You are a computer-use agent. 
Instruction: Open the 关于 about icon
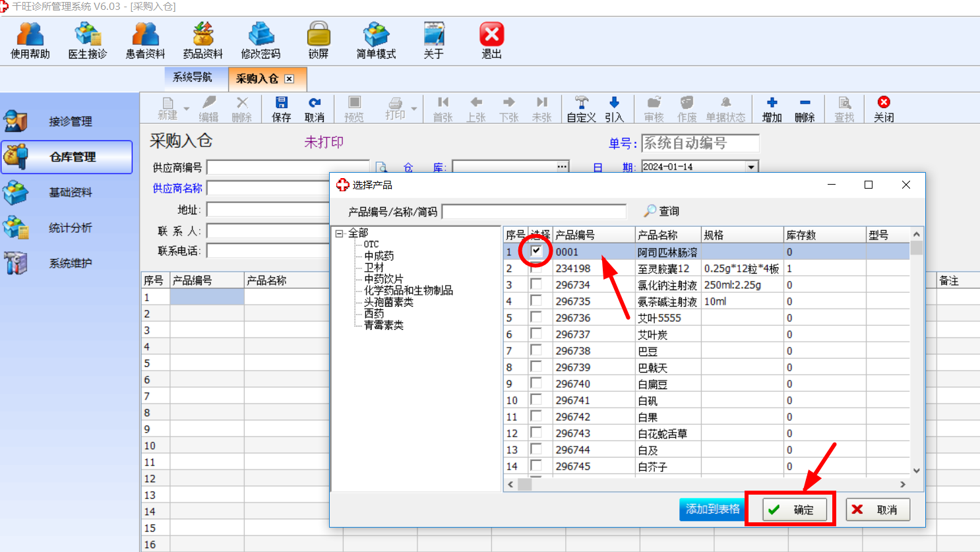pos(433,40)
